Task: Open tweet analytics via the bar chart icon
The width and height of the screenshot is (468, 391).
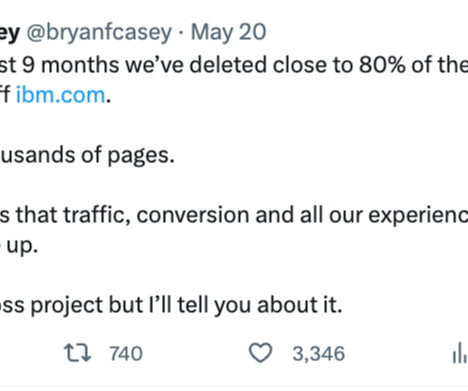Action: tap(460, 353)
